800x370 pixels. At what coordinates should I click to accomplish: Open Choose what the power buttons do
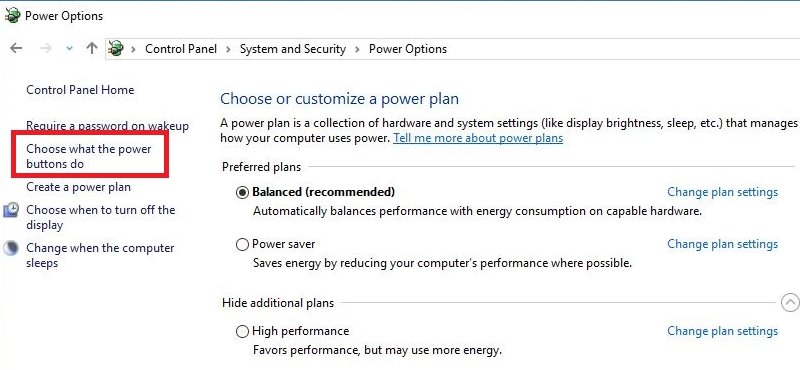click(x=89, y=156)
